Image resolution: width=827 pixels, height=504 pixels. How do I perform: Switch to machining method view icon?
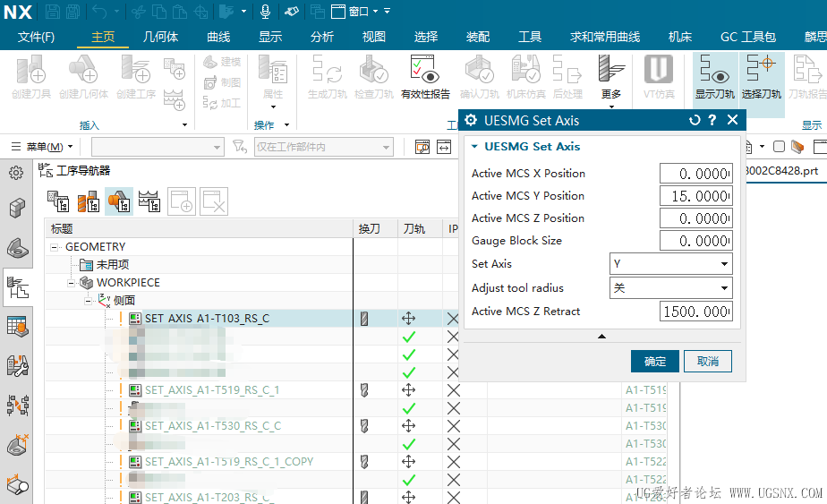(149, 201)
